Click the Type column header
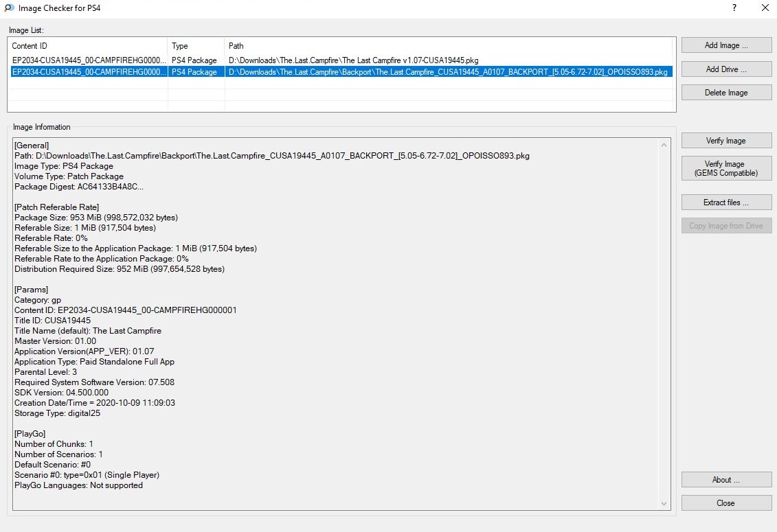This screenshot has height=532, width=777. point(196,46)
